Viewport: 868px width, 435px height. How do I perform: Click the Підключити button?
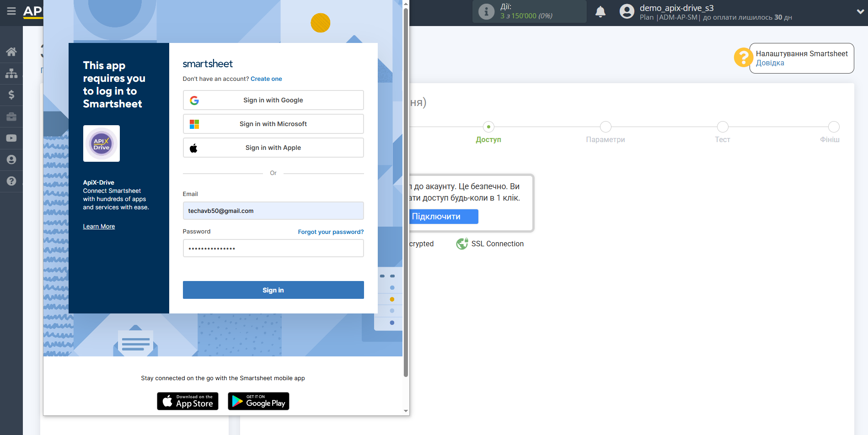tap(443, 217)
